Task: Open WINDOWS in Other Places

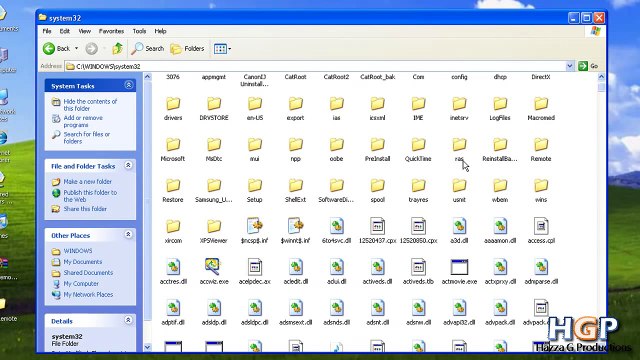Action: pyautogui.click(x=78, y=251)
